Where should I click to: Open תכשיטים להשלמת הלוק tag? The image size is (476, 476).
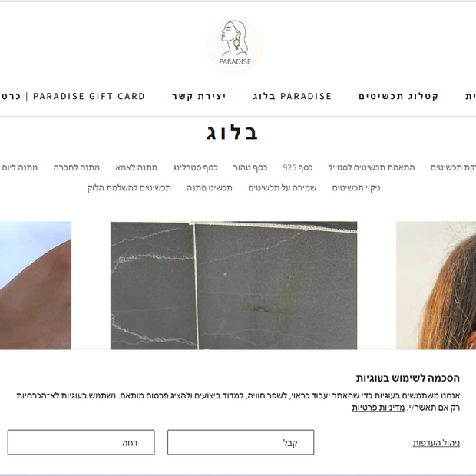pyautogui.click(x=129, y=188)
